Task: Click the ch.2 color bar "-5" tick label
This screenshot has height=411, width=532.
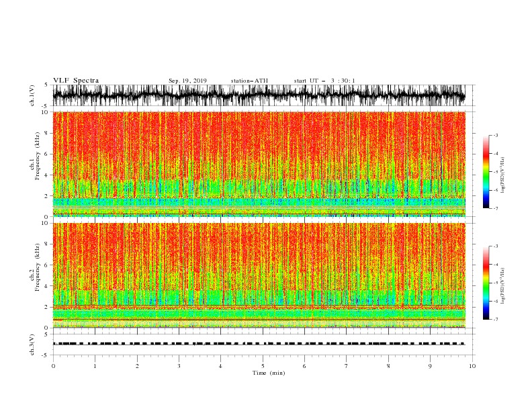Action: pyautogui.click(x=496, y=283)
